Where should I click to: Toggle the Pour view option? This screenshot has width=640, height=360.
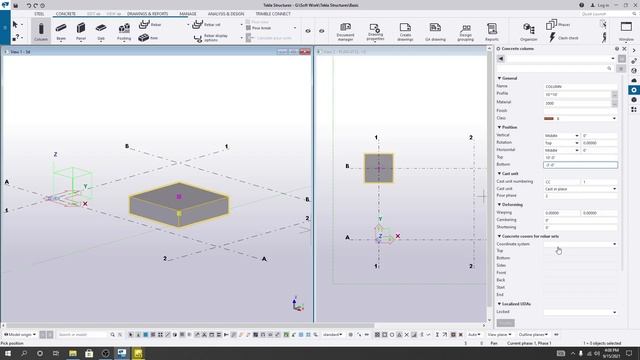[258, 22]
